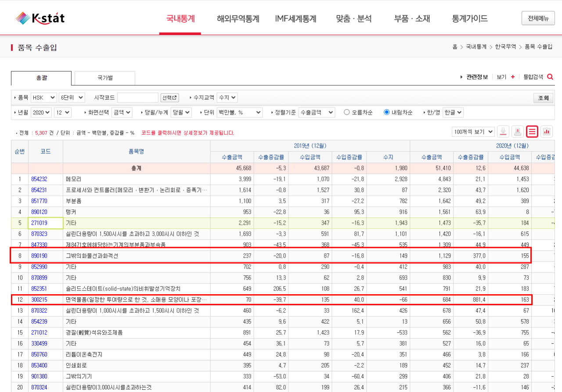
Task: Open code link 300215
Action: click(39, 299)
